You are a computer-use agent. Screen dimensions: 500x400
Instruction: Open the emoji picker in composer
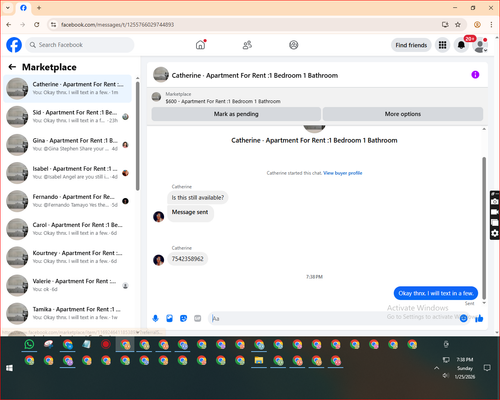(463, 318)
